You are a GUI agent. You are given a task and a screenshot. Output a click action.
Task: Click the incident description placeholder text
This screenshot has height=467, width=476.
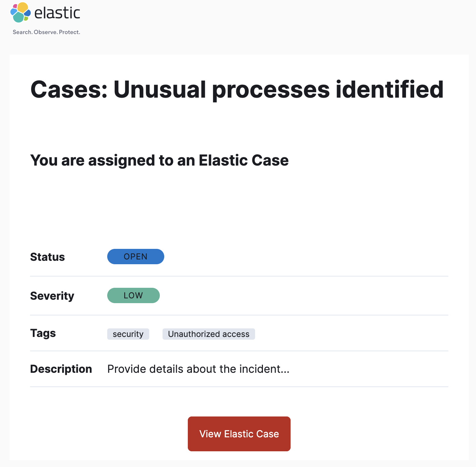coord(198,369)
